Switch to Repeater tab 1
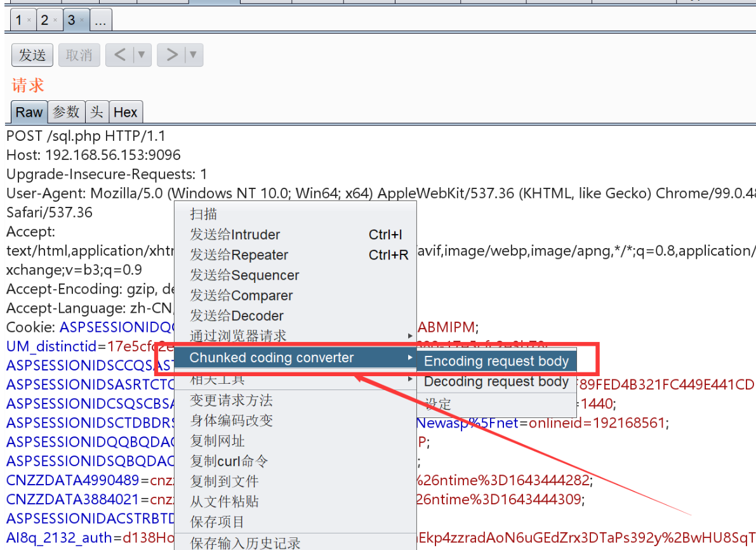756x550 pixels. coord(19,20)
